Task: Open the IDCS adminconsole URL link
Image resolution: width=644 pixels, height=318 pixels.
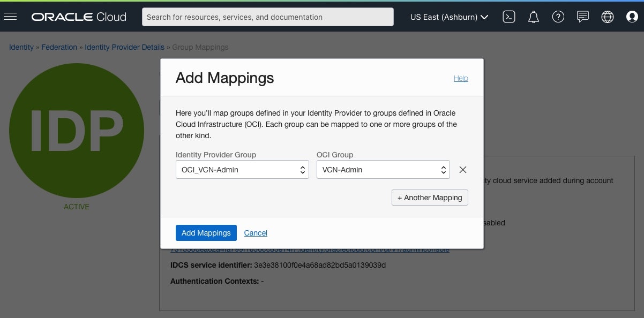Action: click(310, 251)
